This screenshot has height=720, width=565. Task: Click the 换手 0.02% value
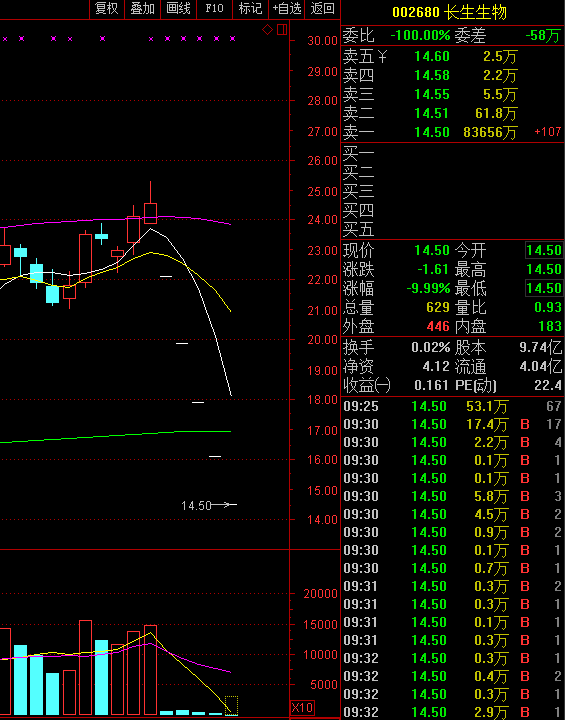(x=430, y=348)
